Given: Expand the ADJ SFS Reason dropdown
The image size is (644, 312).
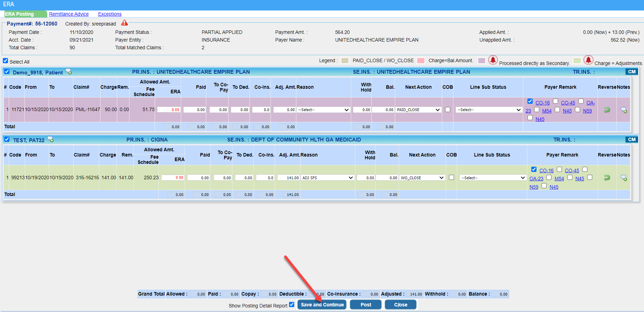Looking at the screenshot, I should pos(327,178).
